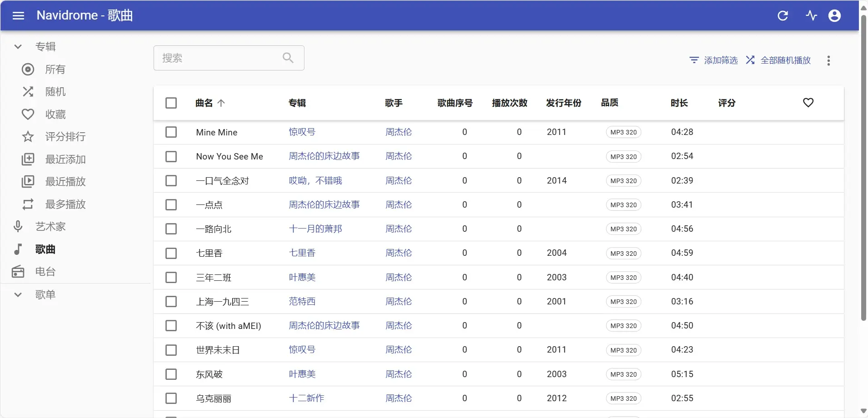
Task: Click the page vertical scrollbar thumb
Action: click(x=863, y=168)
